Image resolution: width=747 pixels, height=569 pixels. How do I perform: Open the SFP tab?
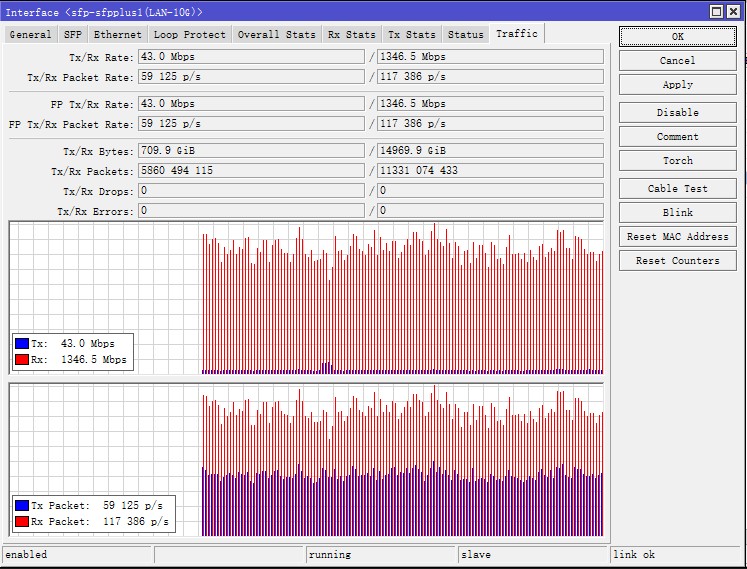pos(73,34)
